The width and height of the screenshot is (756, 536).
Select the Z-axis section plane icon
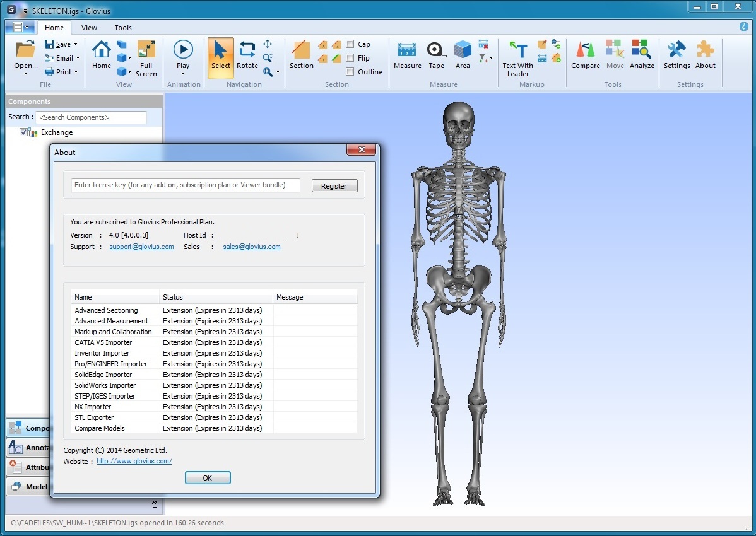tap(336, 45)
